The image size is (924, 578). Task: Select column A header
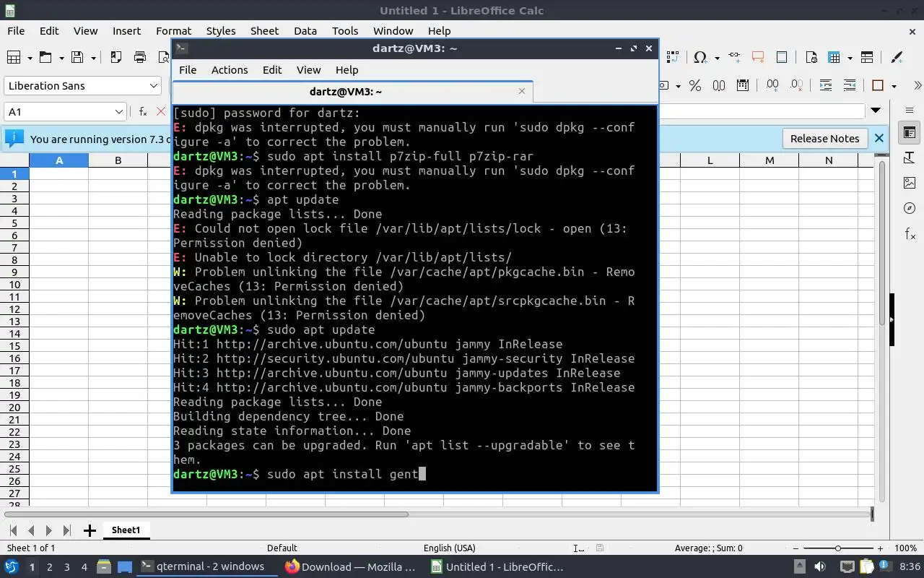tap(59, 160)
